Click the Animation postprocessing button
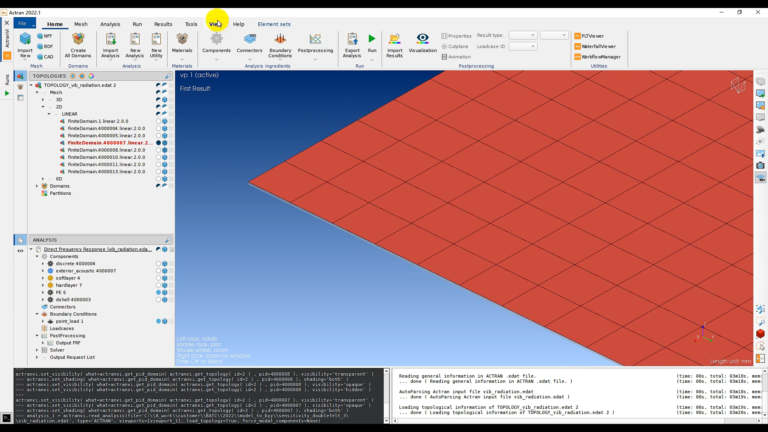Viewport: 768px width, 432px height. [x=456, y=57]
